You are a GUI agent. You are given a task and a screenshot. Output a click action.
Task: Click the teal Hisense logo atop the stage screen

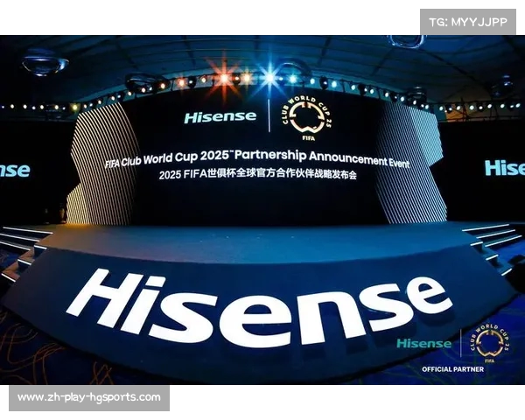coord(220,117)
